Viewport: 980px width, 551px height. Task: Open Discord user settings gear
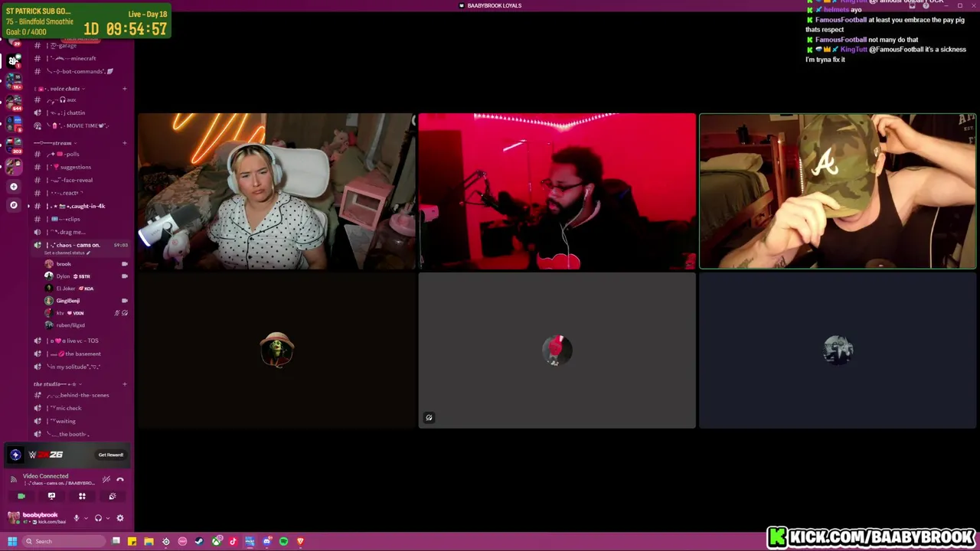119,518
